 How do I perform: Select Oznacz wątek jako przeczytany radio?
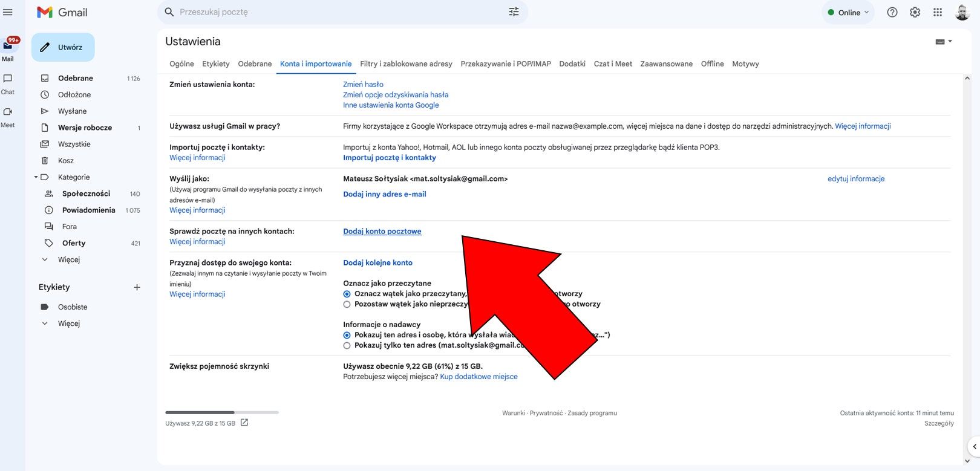click(x=347, y=294)
